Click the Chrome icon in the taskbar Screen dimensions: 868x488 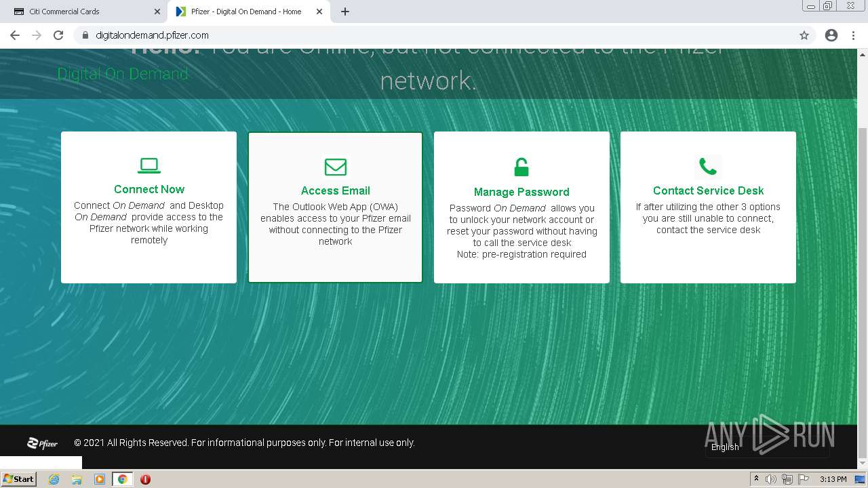pos(123,479)
